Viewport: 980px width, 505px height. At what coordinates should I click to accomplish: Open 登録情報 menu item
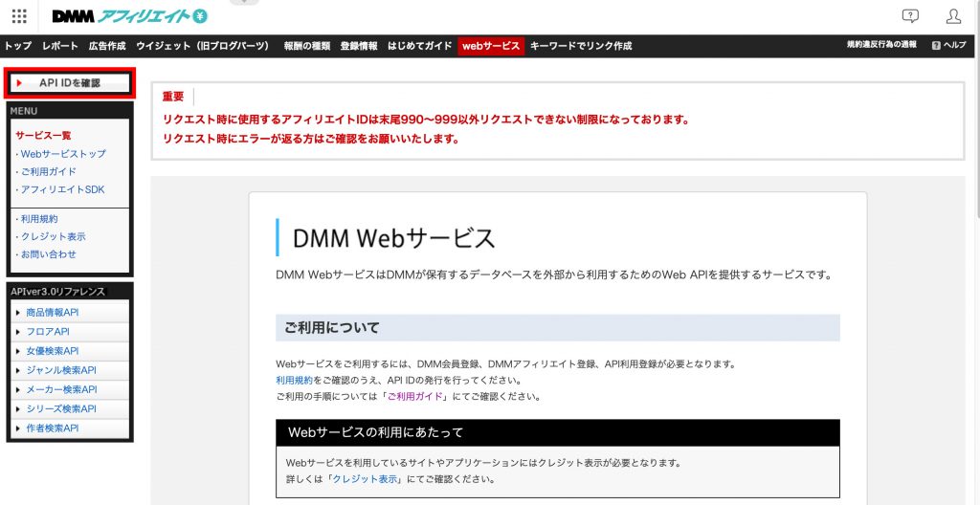pos(359,46)
